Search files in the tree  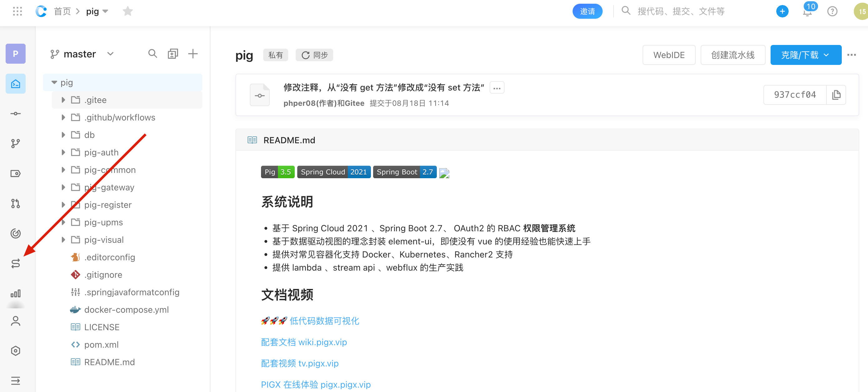pos(153,54)
